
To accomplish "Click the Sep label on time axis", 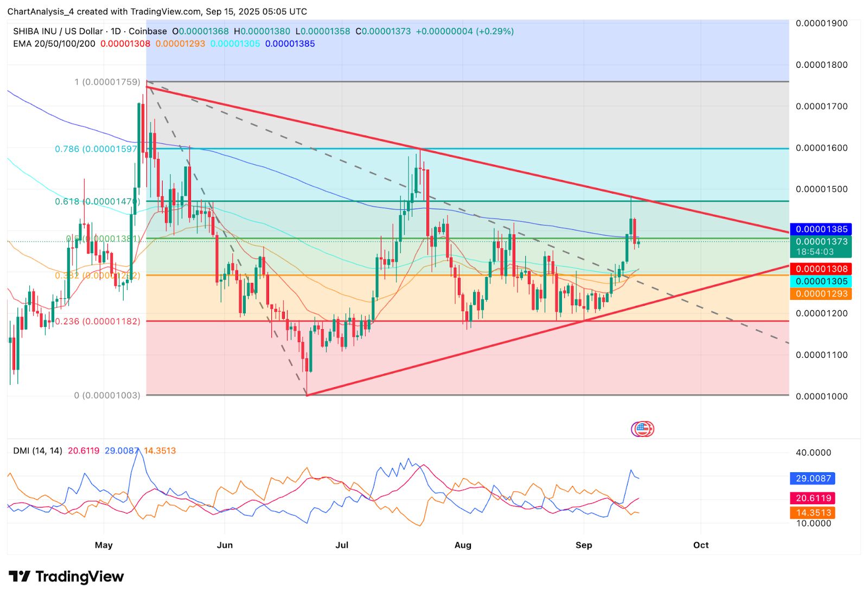I will (584, 545).
